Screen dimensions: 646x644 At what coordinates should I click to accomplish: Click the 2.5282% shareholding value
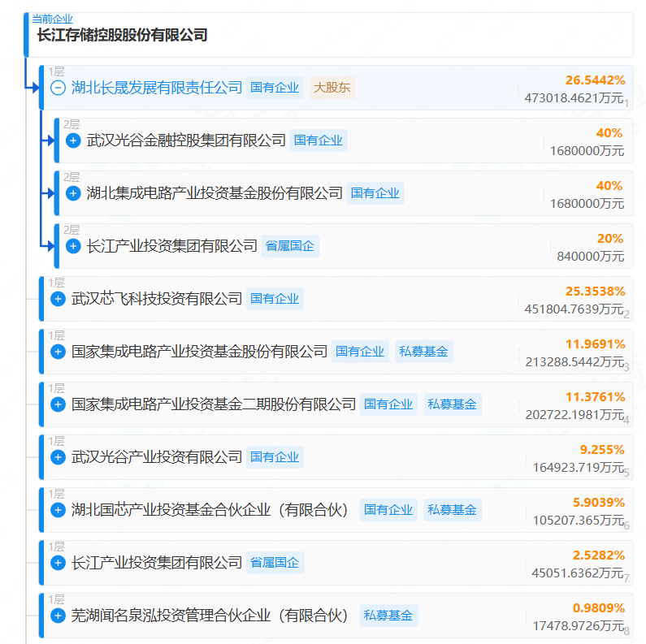[599, 555]
